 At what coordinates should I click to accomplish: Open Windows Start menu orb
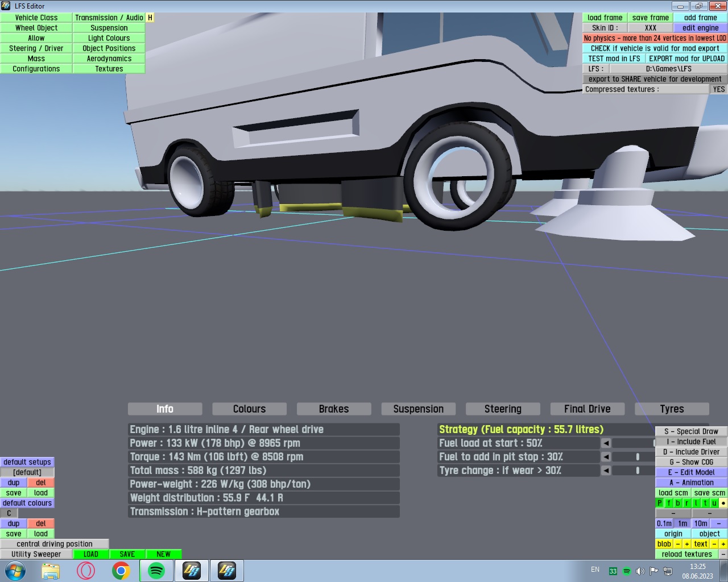(x=15, y=570)
